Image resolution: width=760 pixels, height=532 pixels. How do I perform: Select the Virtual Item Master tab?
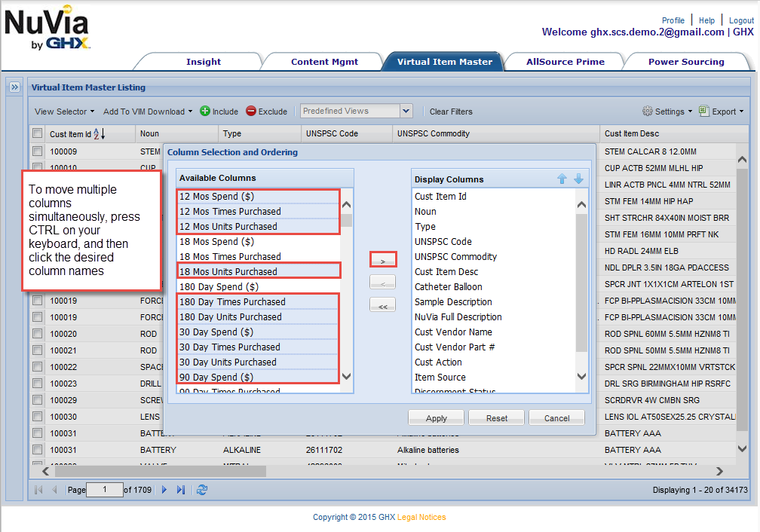click(445, 62)
